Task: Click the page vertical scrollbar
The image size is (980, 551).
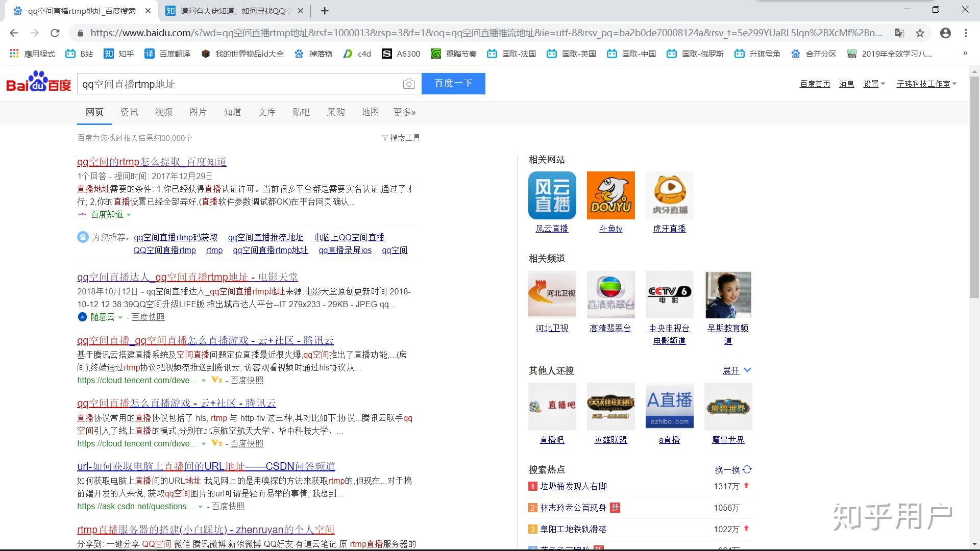Action: (974, 186)
